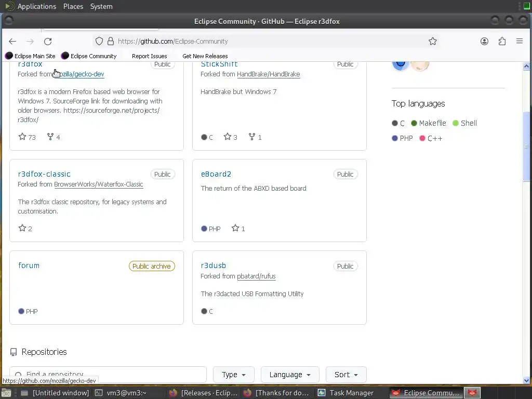Switch to Untitled window in taskbar
This screenshot has height=399, width=532.
(x=55, y=393)
